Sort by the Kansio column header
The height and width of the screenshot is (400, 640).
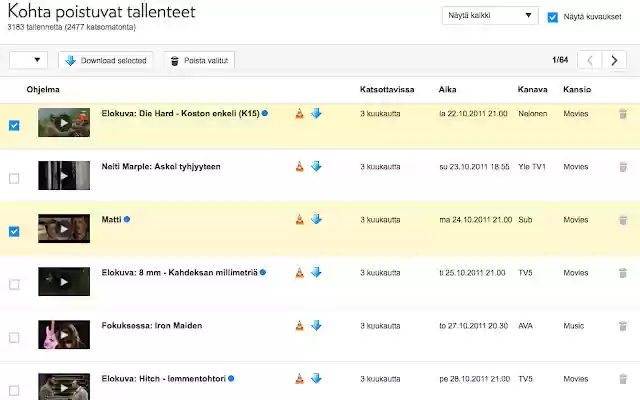coord(577,89)
